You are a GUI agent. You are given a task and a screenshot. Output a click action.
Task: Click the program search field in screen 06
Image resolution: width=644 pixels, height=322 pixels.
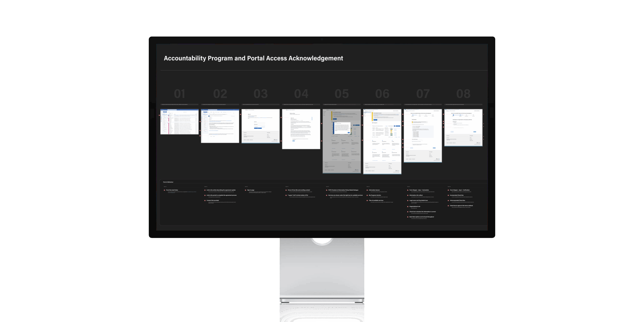click(391, 126)
